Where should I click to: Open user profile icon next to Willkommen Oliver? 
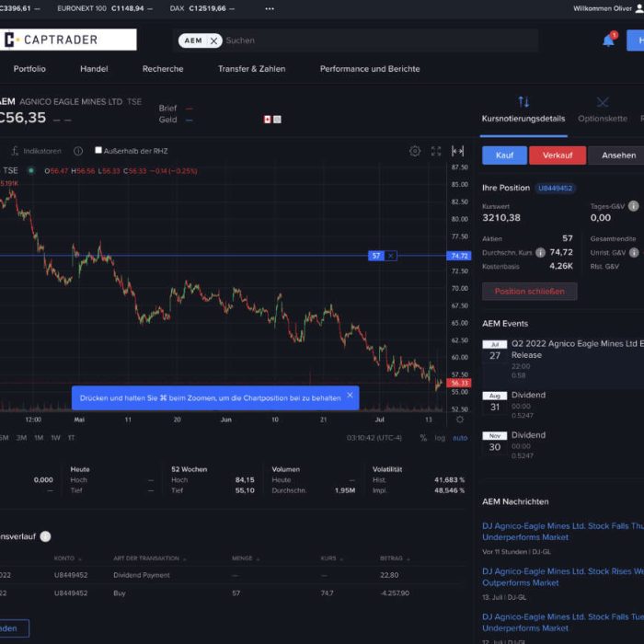(640, 8)
